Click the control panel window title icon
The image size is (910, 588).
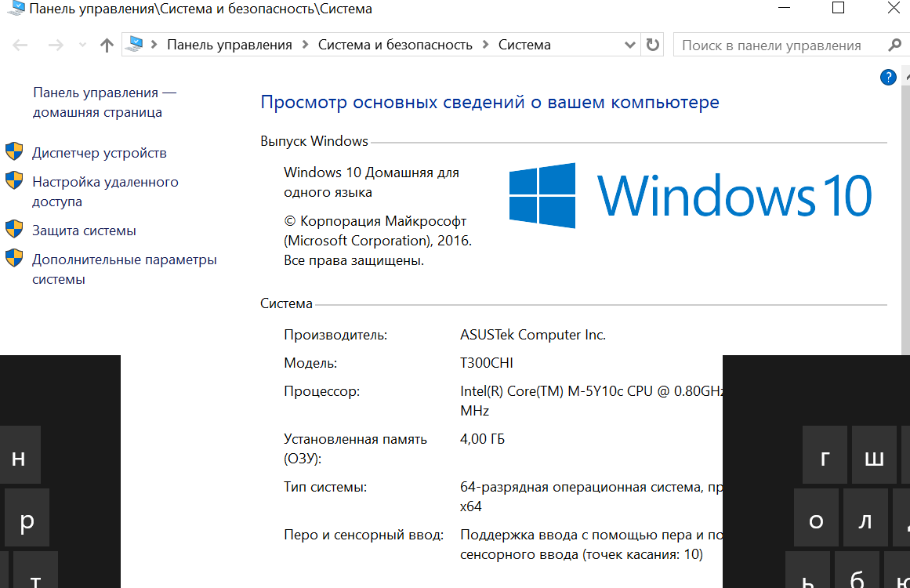[x=16, y=8]
